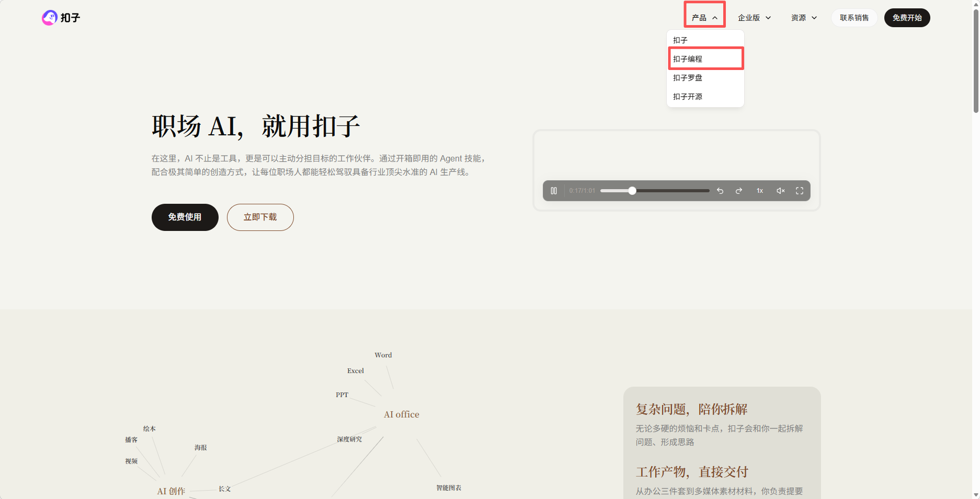Click the 智能图表 label
This screenshot has height=499, width=980.
(x=449, y=488)
